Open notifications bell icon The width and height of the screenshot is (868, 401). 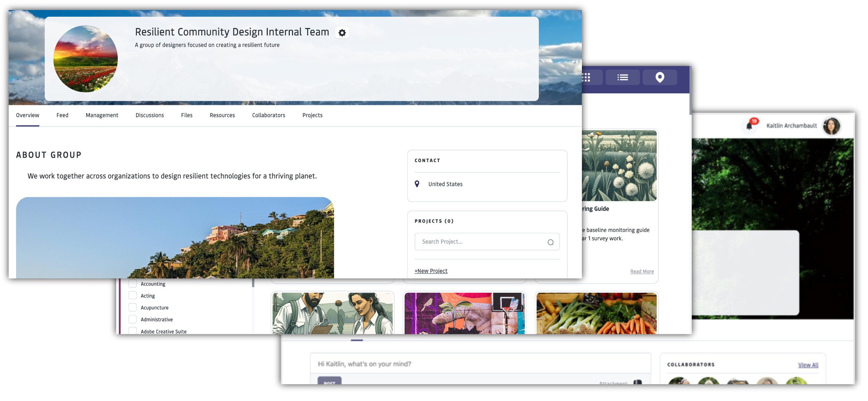pyautogui.click(x=749, y=126)
